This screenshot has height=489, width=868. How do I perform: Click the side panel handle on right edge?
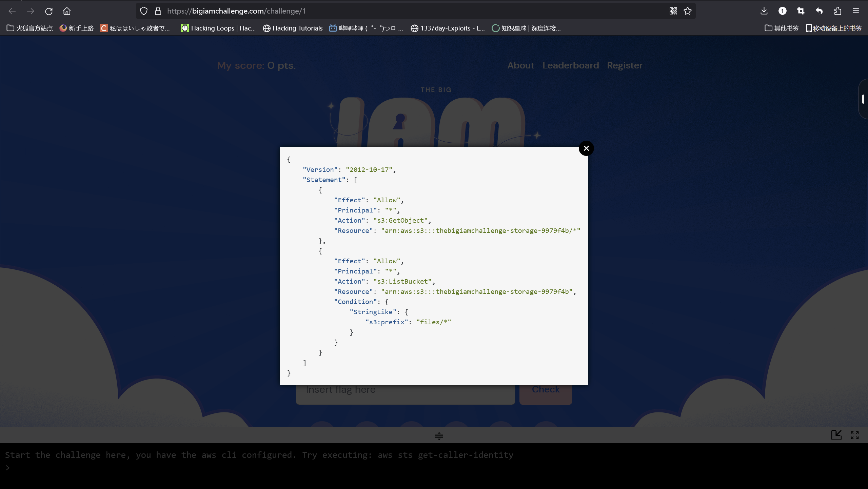pyautogui.click(x=863, y=99)
